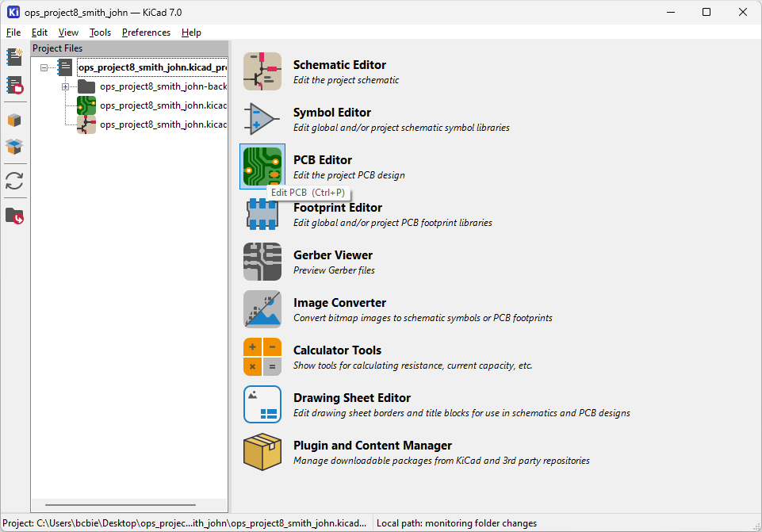Select the PCB file in project tree
The width and height of the screenshot is (762, 532).
point(162,105)
